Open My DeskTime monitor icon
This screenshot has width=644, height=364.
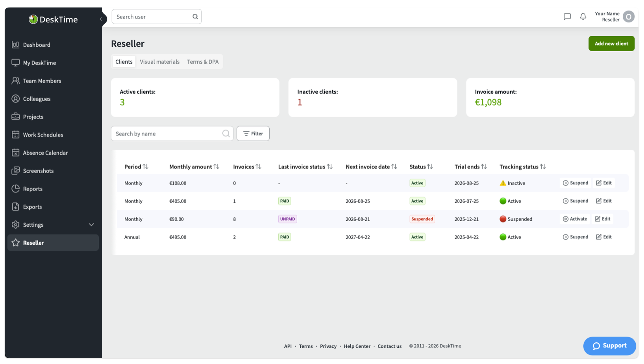click(x=15, y=63)
